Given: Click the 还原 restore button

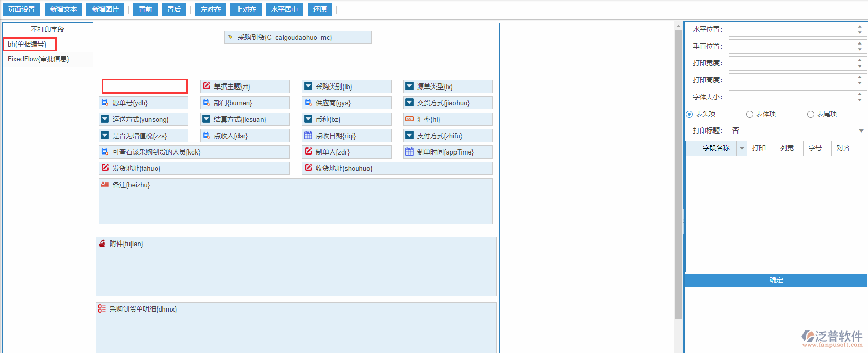Looking at the screenshot, I should point(320,10).
